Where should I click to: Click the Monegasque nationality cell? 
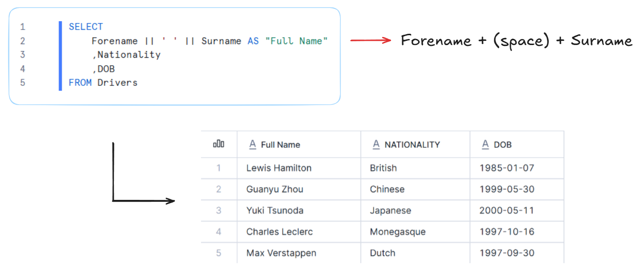398,232
